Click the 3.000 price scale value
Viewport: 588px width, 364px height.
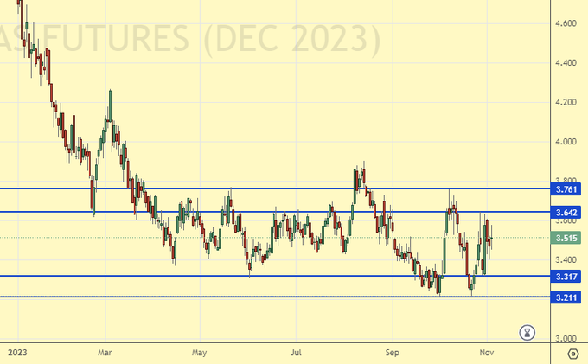click(x=568, y=339)
